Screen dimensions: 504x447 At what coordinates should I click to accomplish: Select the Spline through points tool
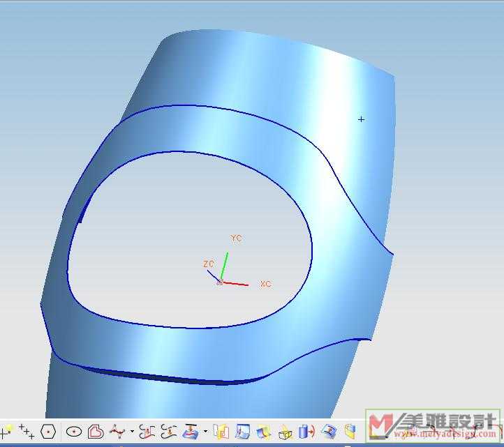[117, 432]
